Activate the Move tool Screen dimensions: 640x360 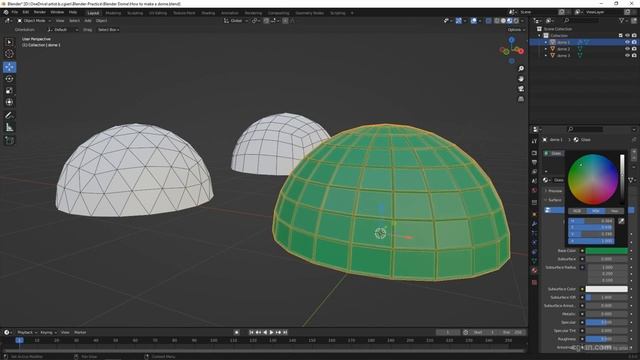(9, 67)
